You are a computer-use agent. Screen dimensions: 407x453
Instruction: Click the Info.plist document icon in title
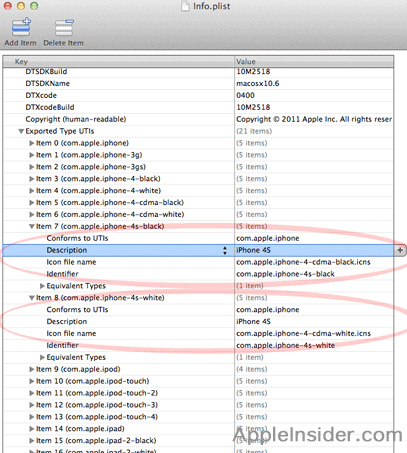coord(185,6)
